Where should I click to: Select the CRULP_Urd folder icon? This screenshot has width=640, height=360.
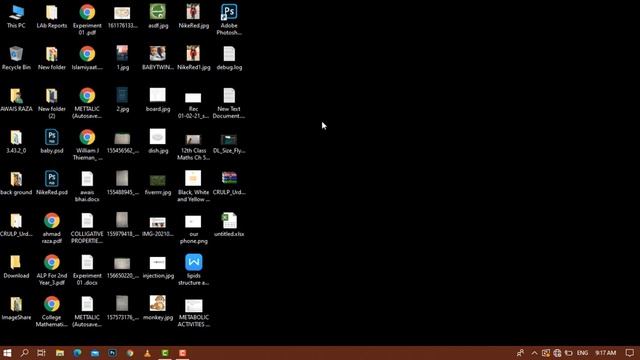coord(16,224)
